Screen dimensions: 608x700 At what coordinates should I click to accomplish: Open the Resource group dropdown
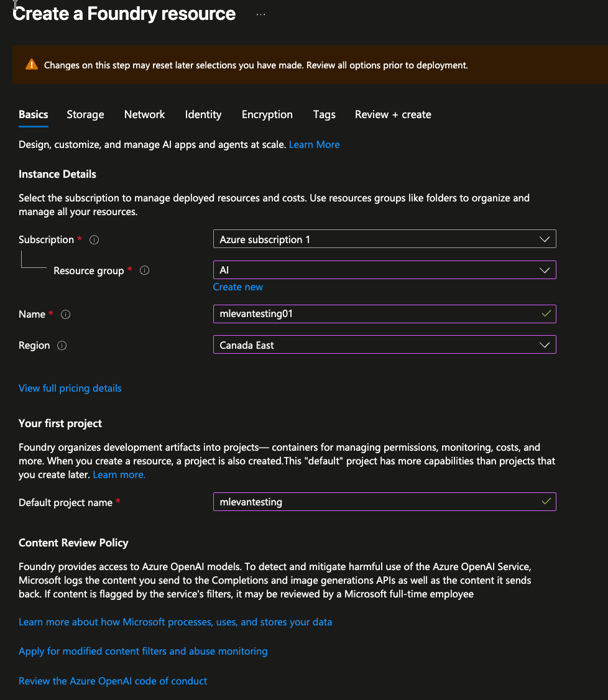coord(384,270)
